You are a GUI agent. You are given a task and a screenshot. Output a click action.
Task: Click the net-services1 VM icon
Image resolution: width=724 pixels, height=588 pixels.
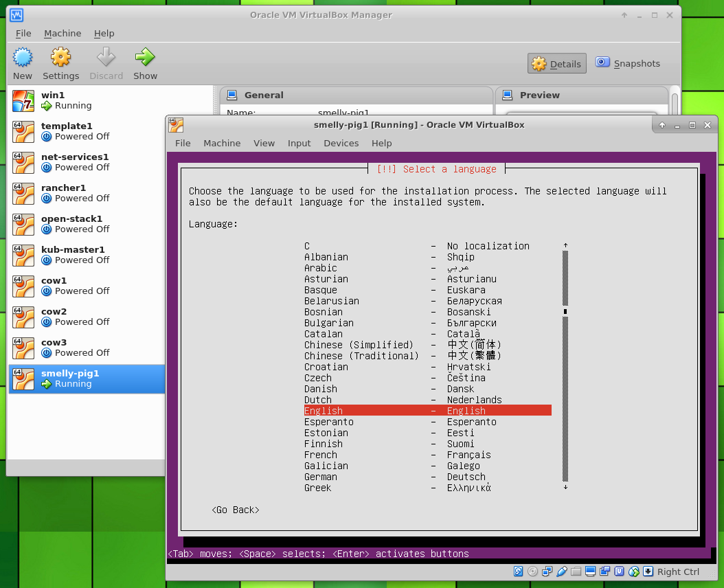click(23, 163)
